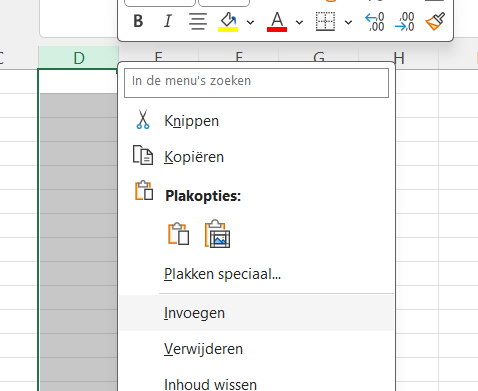Expand font color dropdown arrow
The image size is (478, 391).
(299, 22)
